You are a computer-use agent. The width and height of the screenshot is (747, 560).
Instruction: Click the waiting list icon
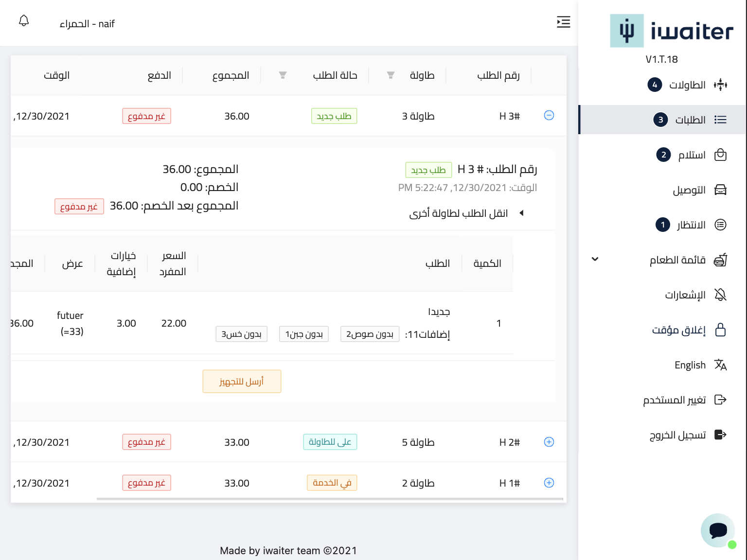(720, 225)
